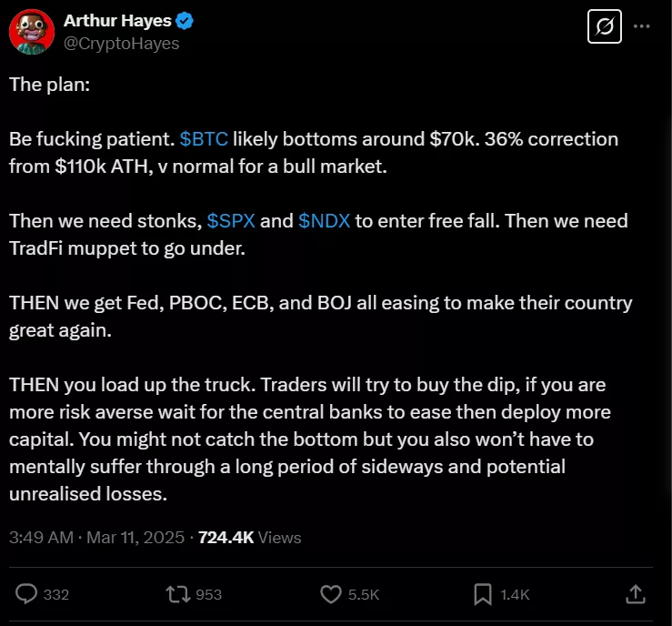The width and height of the screenshot is (672, 626).
Task: Click the Arthur Hayes display name
Action: point(117,20)
